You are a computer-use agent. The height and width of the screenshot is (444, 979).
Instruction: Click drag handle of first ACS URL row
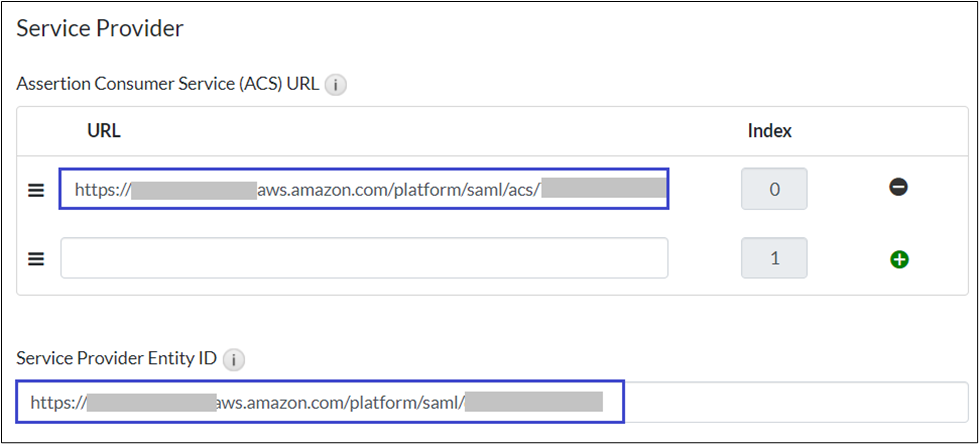[x=36, y=189]
